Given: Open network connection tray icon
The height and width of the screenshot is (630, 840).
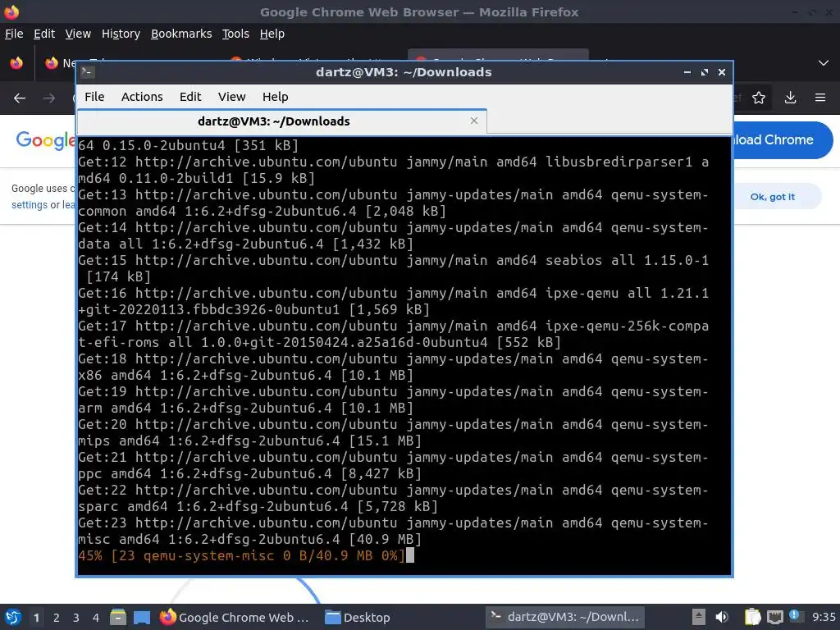Looking at the screenshot, I should (774, 617).
